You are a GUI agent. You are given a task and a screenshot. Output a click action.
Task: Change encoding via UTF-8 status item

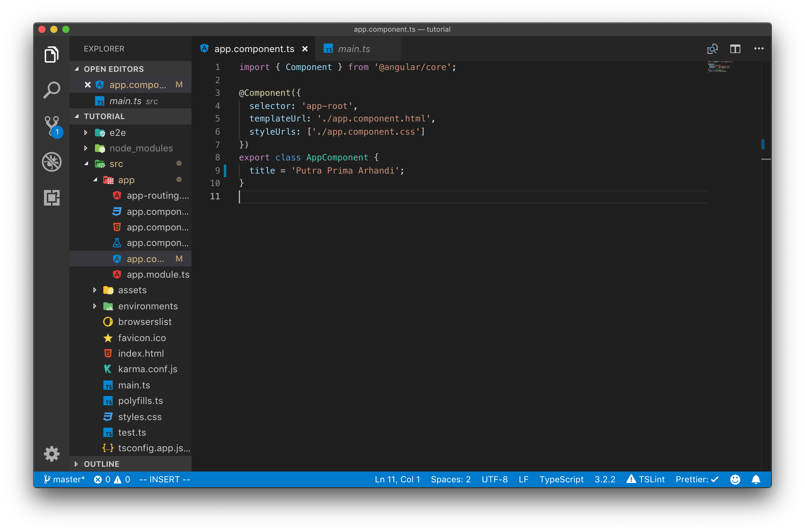(495, 479)
